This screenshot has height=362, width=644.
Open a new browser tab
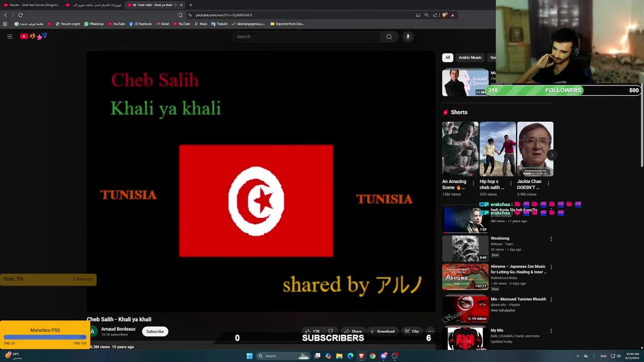pos(190,5)
